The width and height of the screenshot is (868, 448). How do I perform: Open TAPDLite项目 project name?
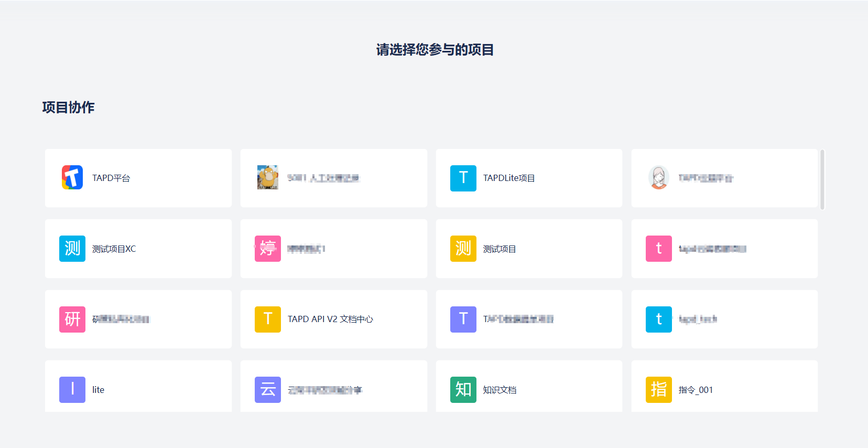point(509,178)
